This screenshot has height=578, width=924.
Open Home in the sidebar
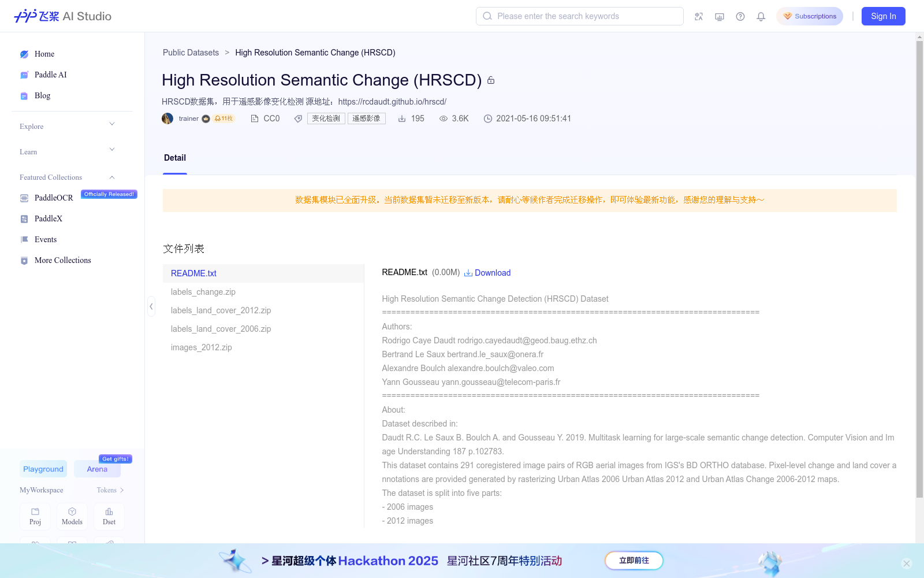tap(44, 54)
